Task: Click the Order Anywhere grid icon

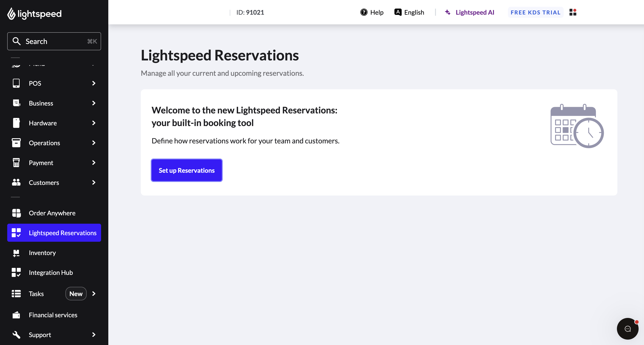Action: (16, 213)
